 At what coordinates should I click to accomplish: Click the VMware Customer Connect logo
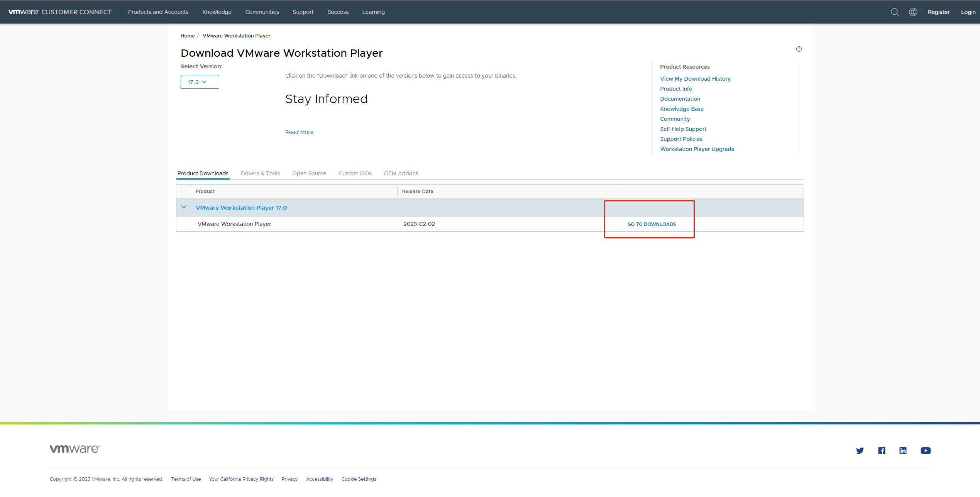click(60, 12)
